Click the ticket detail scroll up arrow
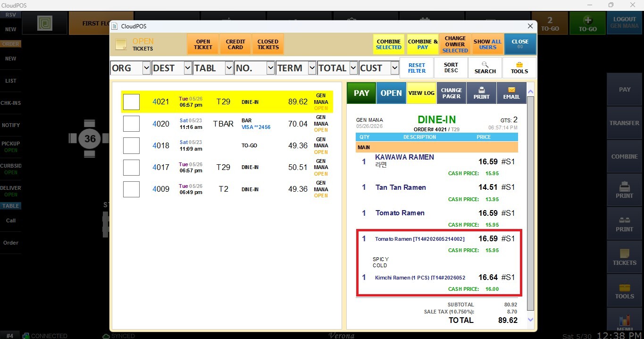This screenshot has height=339, width=644. coord(530,92)
